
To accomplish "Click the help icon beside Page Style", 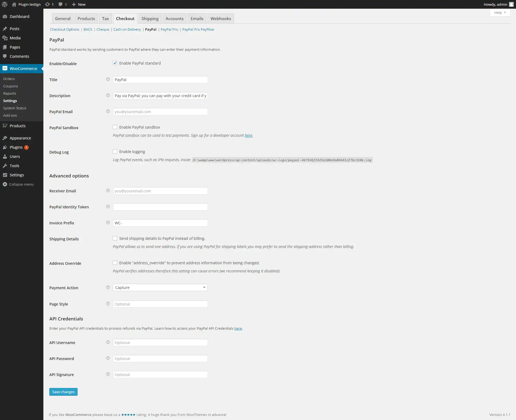I will [x=108, y=304].
